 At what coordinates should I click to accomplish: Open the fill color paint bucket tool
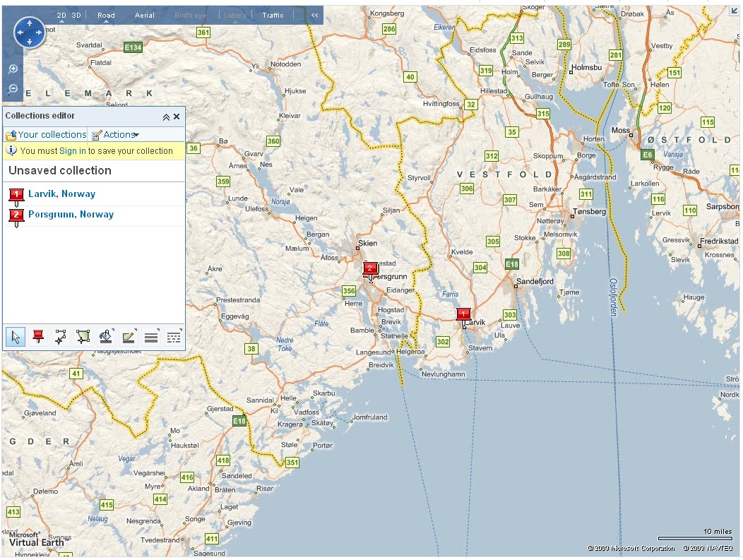[105, 337]
